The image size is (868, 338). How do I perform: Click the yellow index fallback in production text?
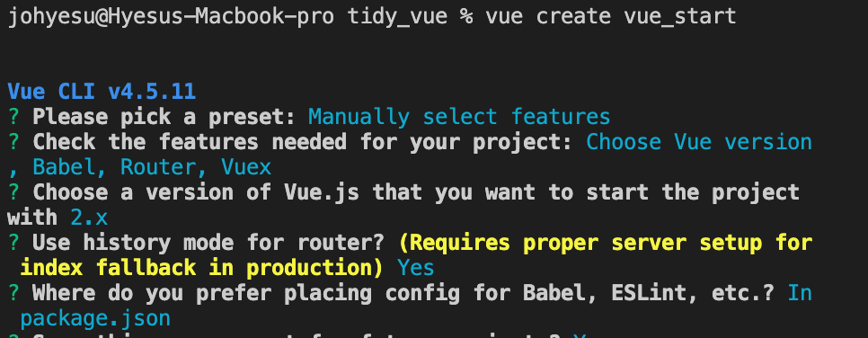pos(201,268)
